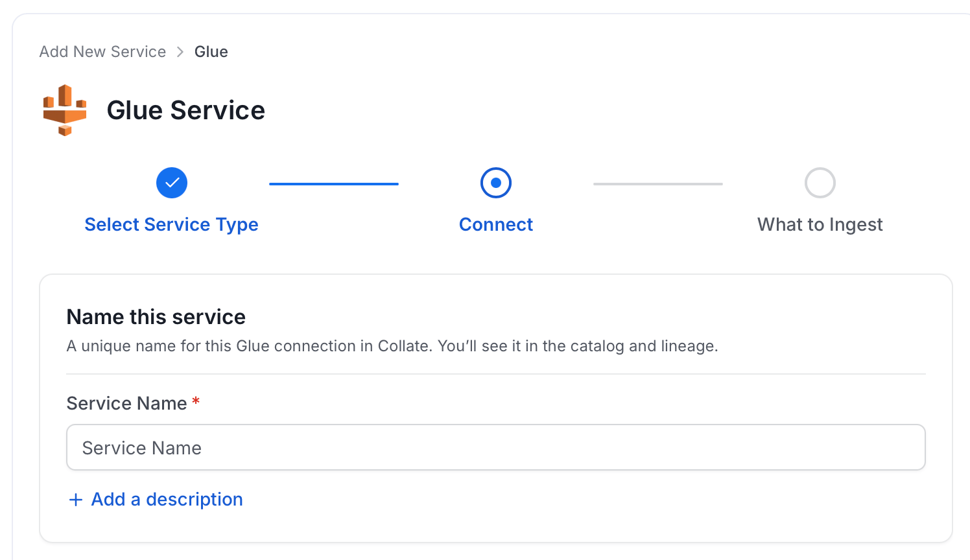The image size is (970, 560).
Task: Click the What to Ingest step circle
Action: click(820, 183)
